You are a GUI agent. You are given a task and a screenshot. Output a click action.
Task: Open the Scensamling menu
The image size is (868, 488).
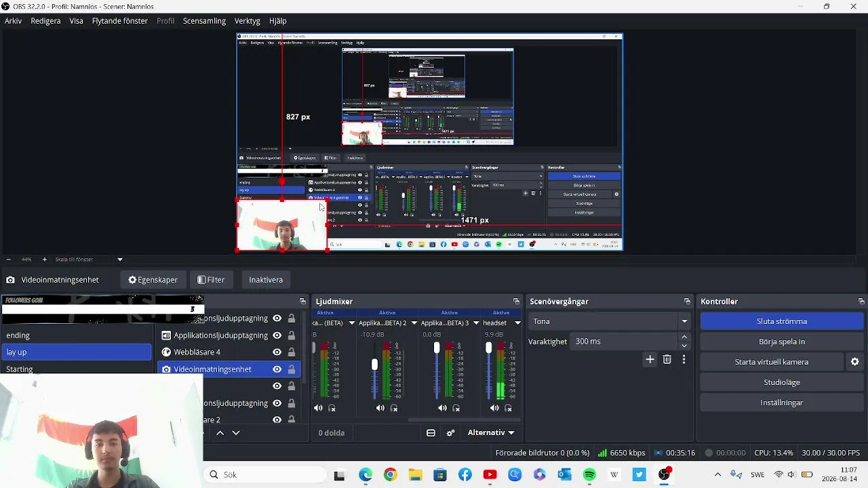pyautogui.click(x=204, y=21)
